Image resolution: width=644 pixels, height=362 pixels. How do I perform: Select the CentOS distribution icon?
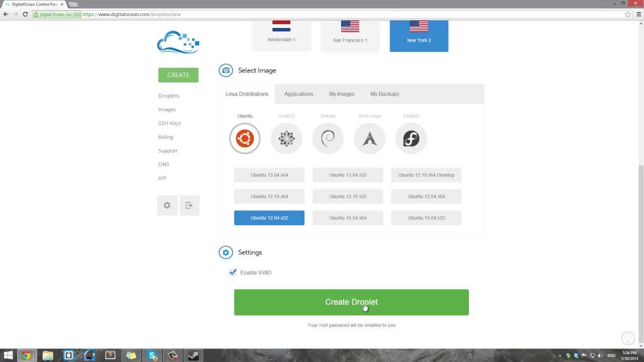(x=286, y=138)
